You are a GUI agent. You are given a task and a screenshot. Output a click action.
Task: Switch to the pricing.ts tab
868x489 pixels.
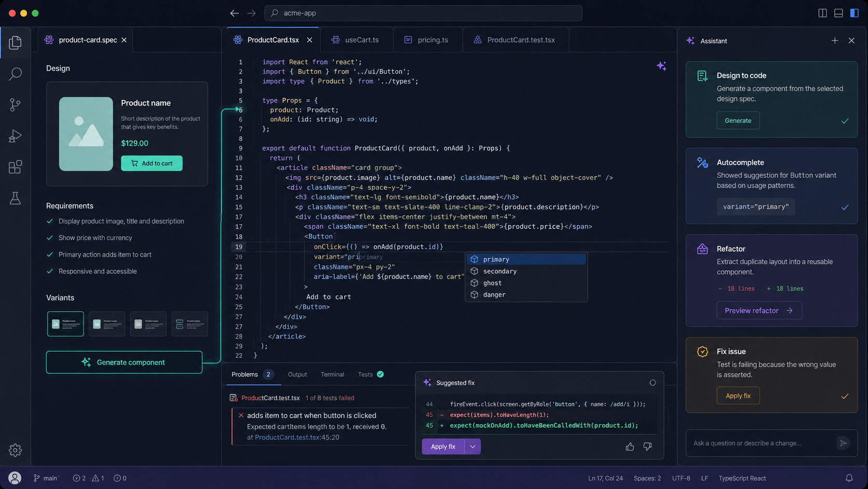pos(427,40)
